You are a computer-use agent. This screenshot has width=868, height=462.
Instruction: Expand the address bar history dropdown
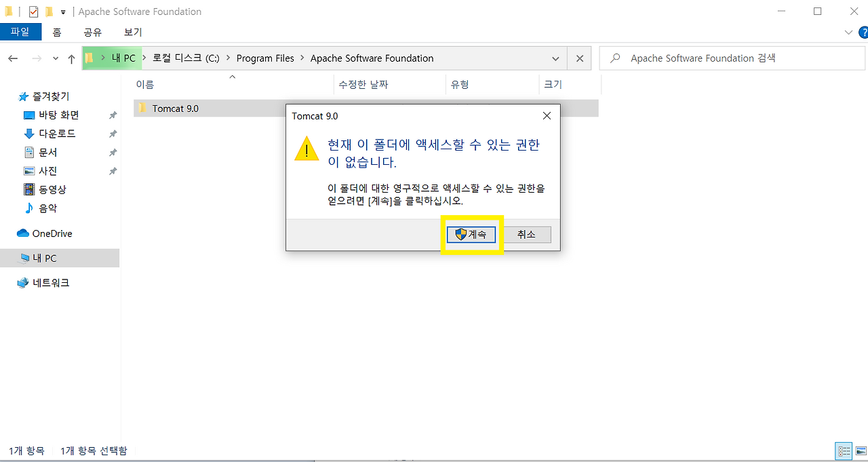[555, 58]
